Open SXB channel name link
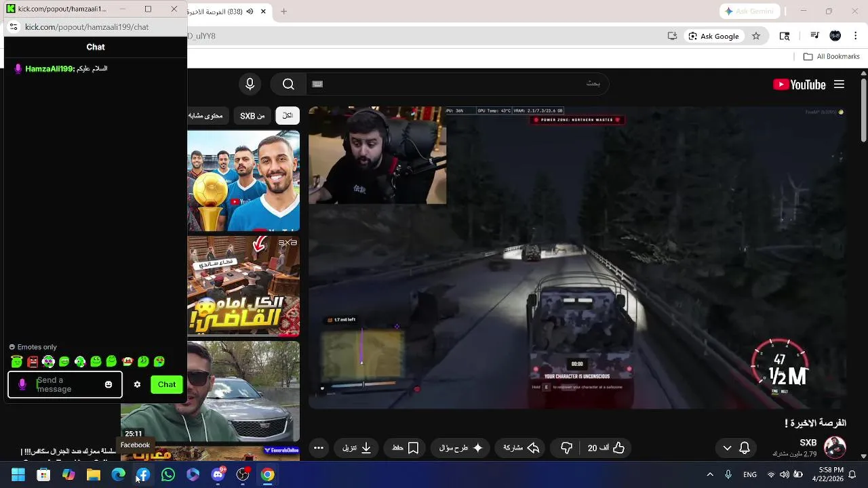Screen dimensions: 868x488 click(x=808, y=443)
